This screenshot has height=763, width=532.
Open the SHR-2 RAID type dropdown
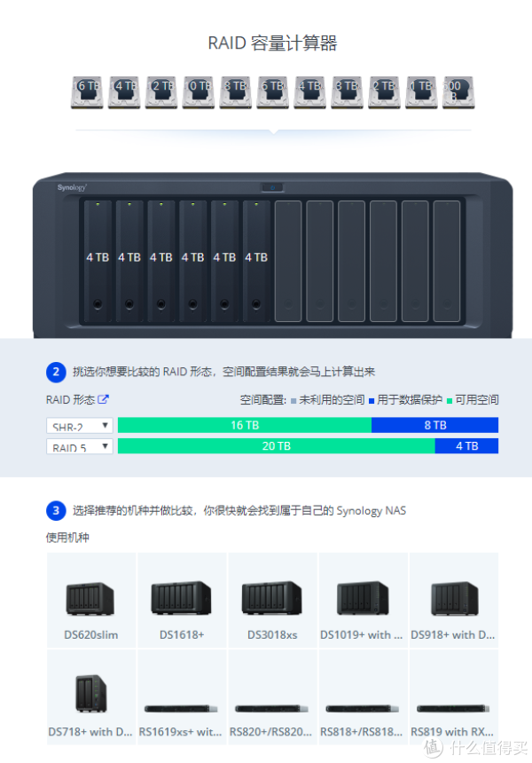point(80,425)
